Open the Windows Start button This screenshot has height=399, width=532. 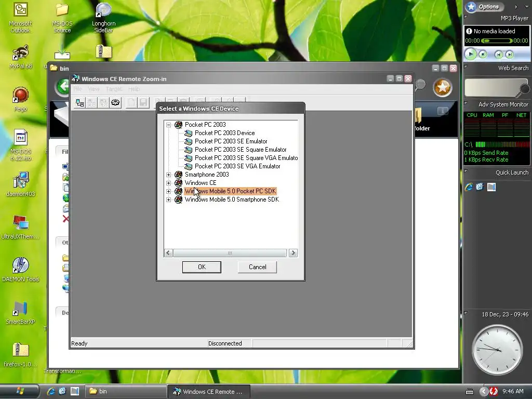click(20, 391)
